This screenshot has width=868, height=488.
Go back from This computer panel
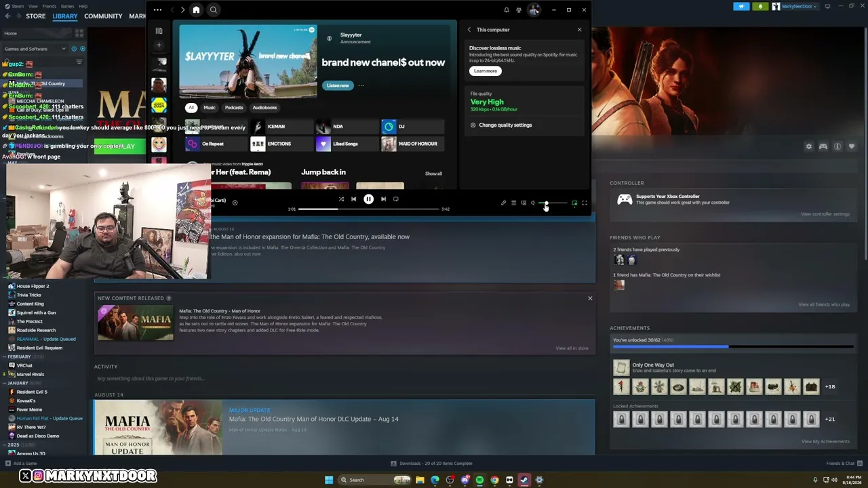[x=469, y=30]
